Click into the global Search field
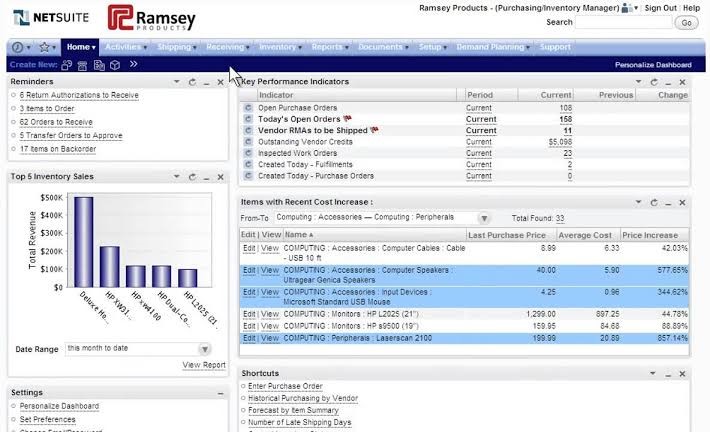Viewport: 710px width, 432px height. tap(624, 22)
